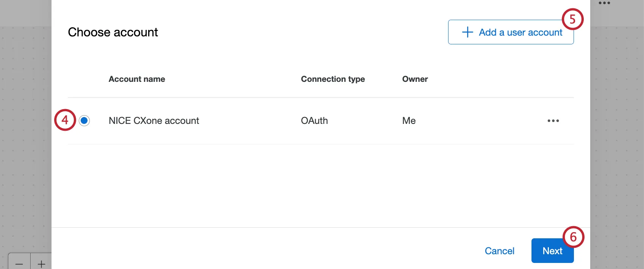Click the NICE CXone account name text
Viewport: 644px width, 269px height.
[154, 121]
